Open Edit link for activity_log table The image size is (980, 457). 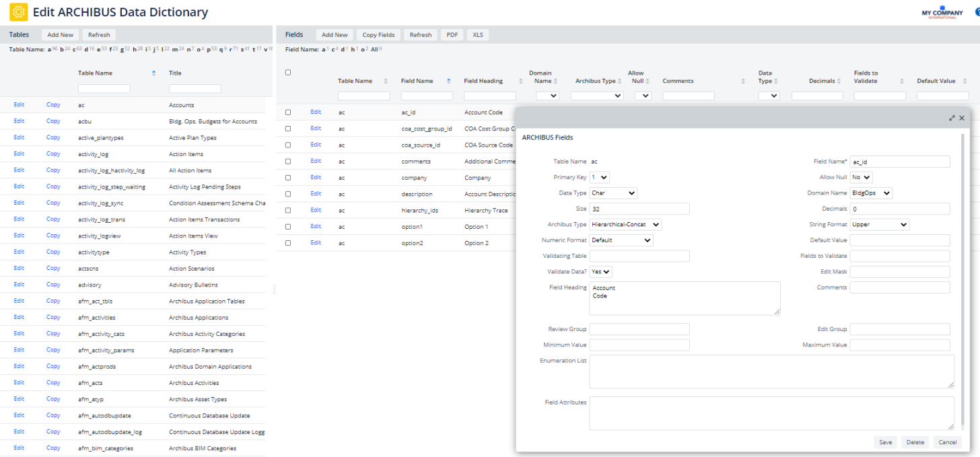pyautogui.click(x=19, y=154)
